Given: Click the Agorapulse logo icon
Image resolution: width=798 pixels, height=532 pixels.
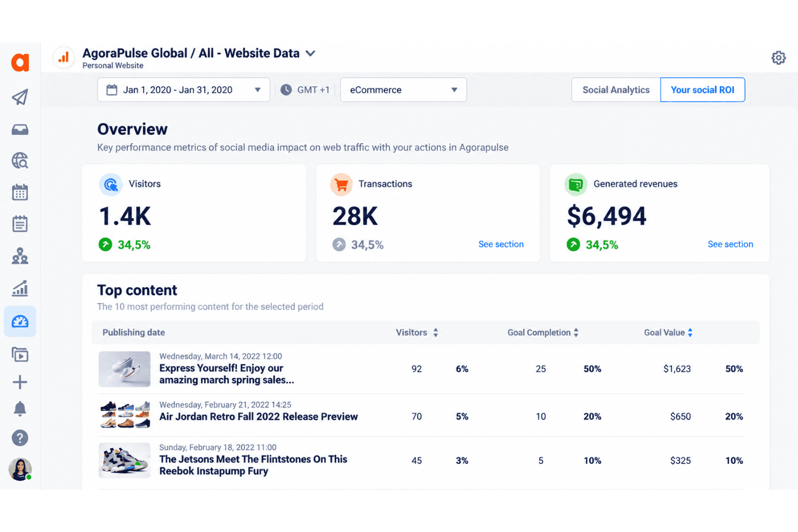Looking at the screenshot, I should click(20, 63).
